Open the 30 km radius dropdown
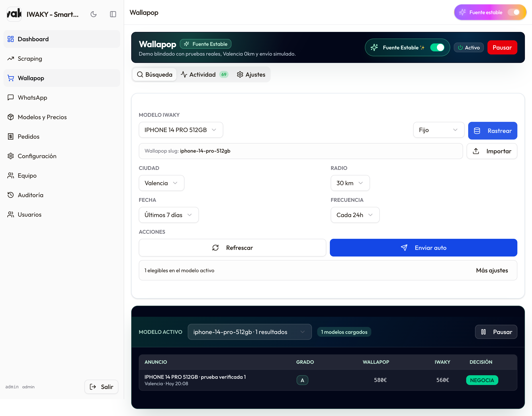Screen dimensions: 532x416 tap(350, 183)
